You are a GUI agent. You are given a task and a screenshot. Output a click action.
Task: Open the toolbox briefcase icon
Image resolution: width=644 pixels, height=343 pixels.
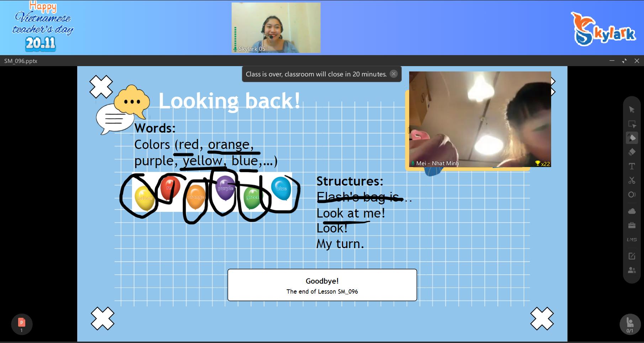pos(632,225)
